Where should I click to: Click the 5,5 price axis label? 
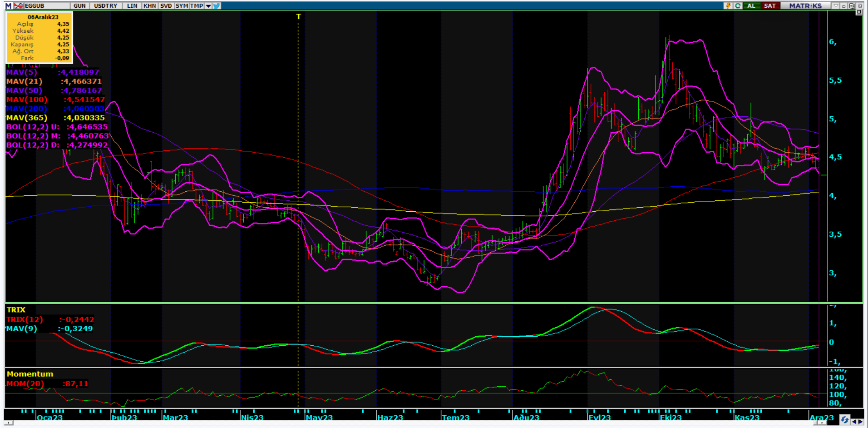tap(835, 80)
